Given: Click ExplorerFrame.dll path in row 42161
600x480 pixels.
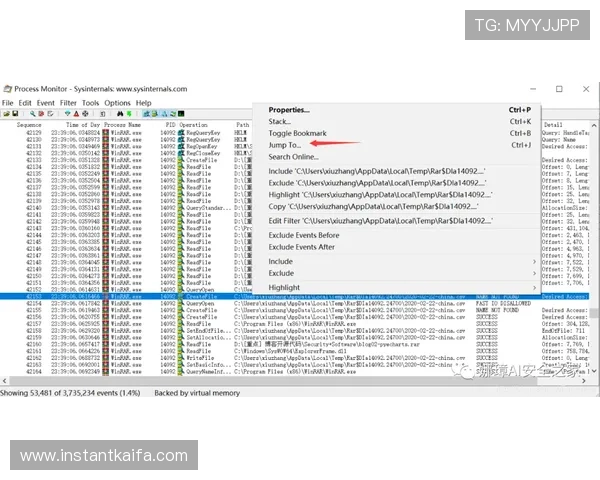Looking at the screenshot, I should 290,351.
